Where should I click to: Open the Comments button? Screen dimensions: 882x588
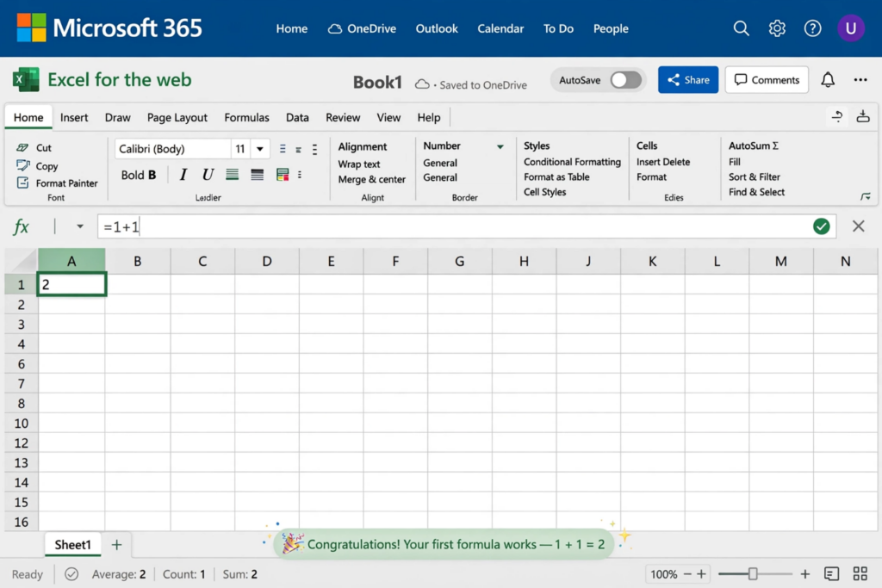pos(767,80)
